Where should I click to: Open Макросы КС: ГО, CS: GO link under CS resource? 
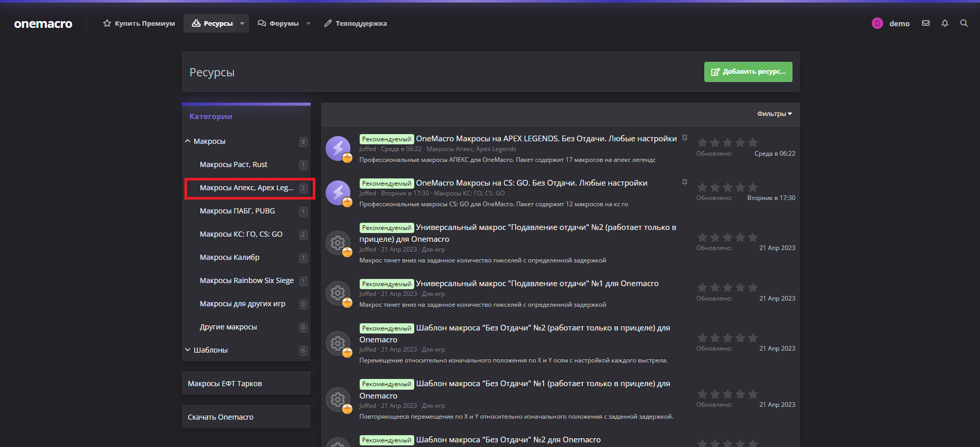click(x=469, y=193)
